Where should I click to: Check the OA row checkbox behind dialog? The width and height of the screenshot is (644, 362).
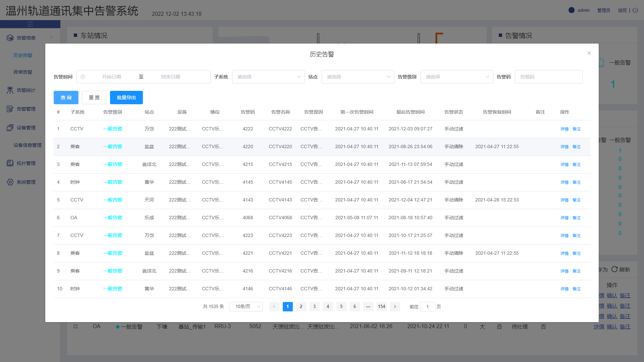75,326
